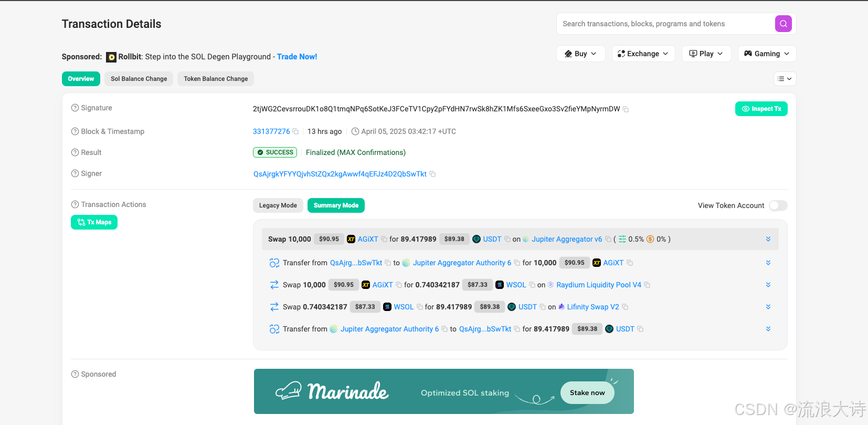Copy AGiXT token in top swap row

[384, 239]
